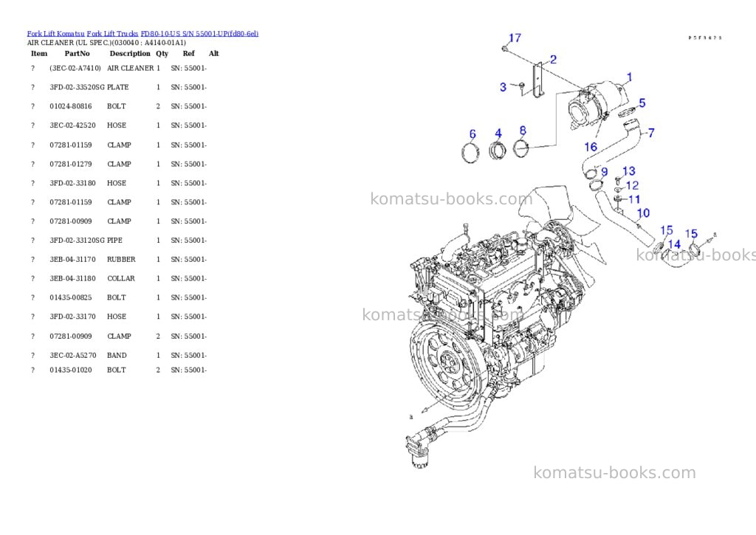Screen dimensions: 756x535
Task: Click callout number 17 in the diagram
Action: 515,38
